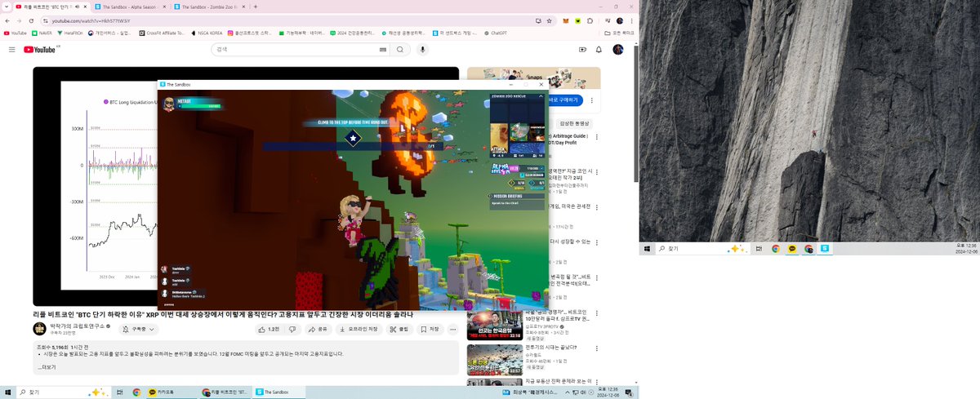Click the YouTube search input field

tap(296, 50)
